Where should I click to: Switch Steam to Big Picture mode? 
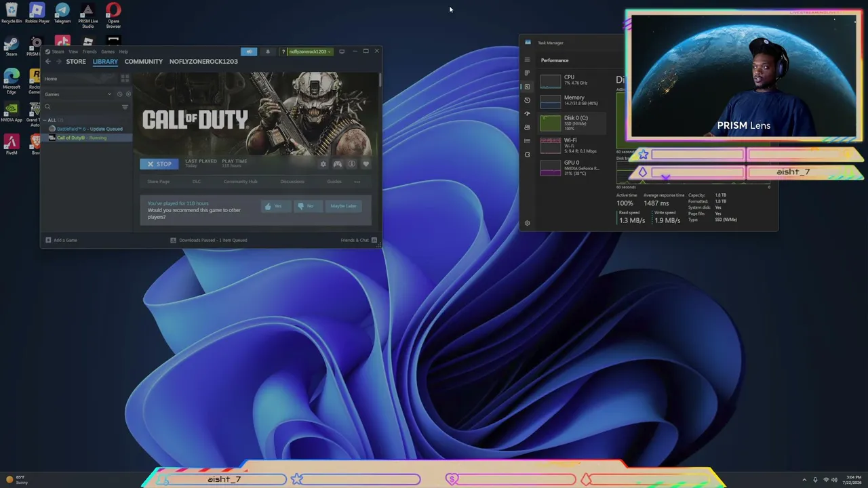point(342,52)
